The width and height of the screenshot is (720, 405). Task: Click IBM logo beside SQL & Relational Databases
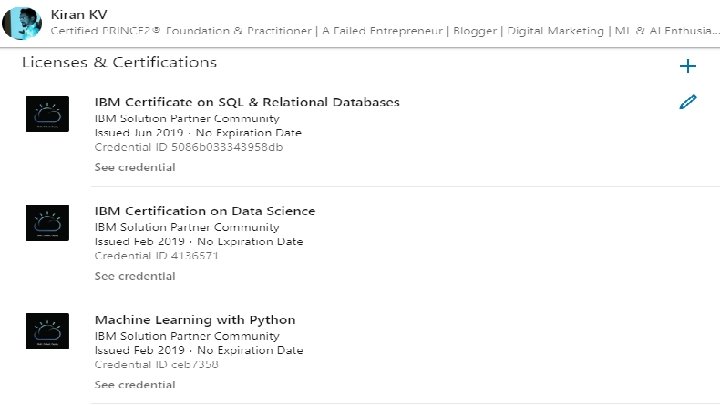pyautogui.click(x=47, y=114)
